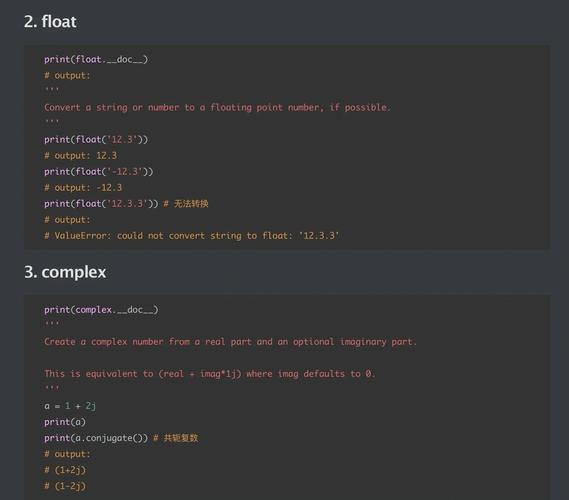Viewport: 569px width, 500px height.
Task: Click the Chinese comment '无法转换'
Action: pyautogui.click(x=191, y=204)
